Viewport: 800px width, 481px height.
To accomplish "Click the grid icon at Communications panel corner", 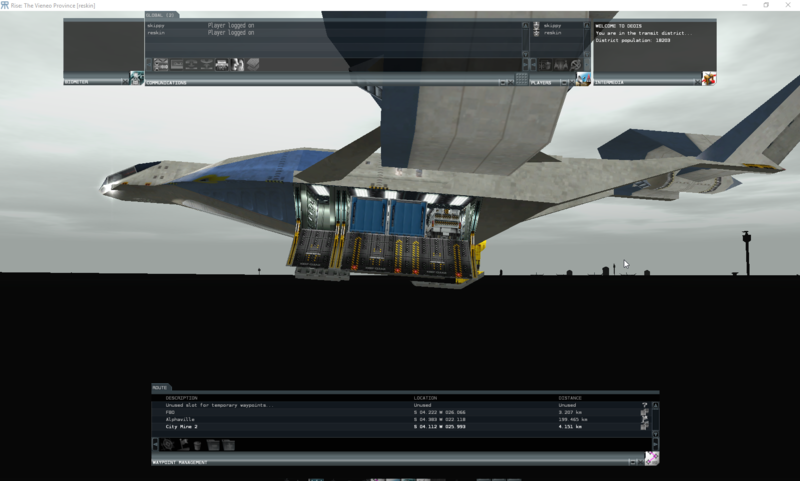I will (521, 79).
